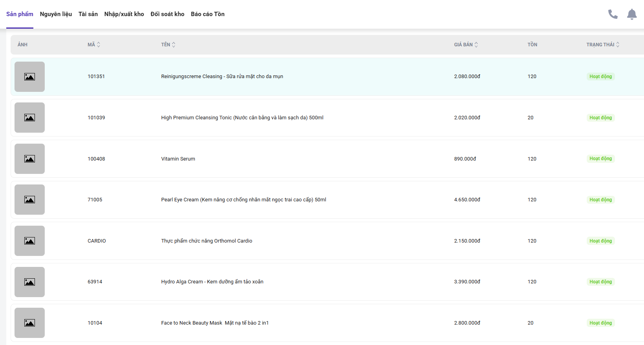The image size is (644, 345).
Task: Select the TỒN column header
Action: [x=532, y=45]
